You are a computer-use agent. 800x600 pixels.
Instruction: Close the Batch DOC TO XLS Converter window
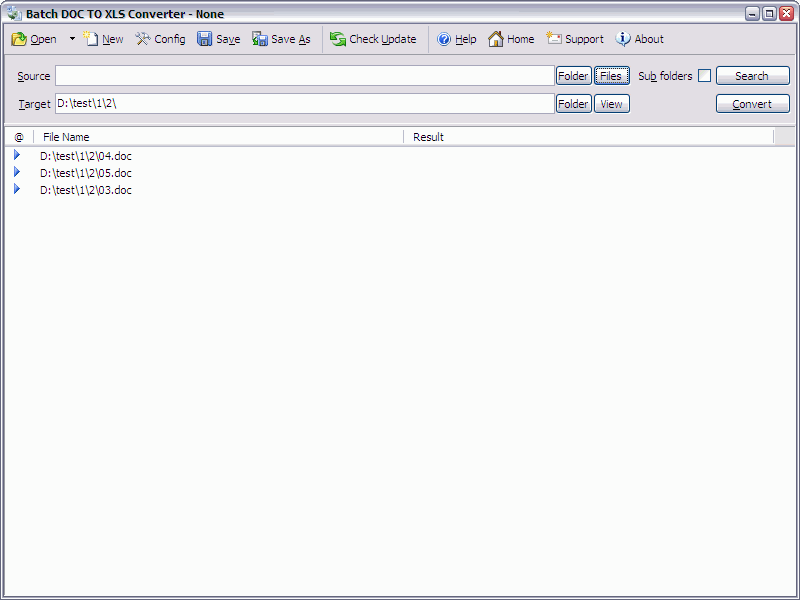click(786, 14)
